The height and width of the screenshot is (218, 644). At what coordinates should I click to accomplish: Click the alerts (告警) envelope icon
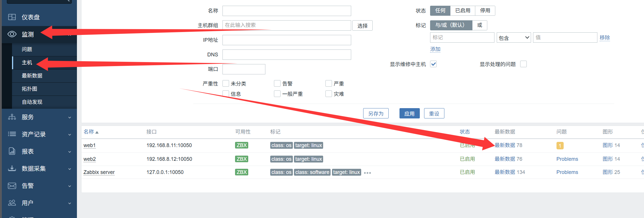click(12, 186)
